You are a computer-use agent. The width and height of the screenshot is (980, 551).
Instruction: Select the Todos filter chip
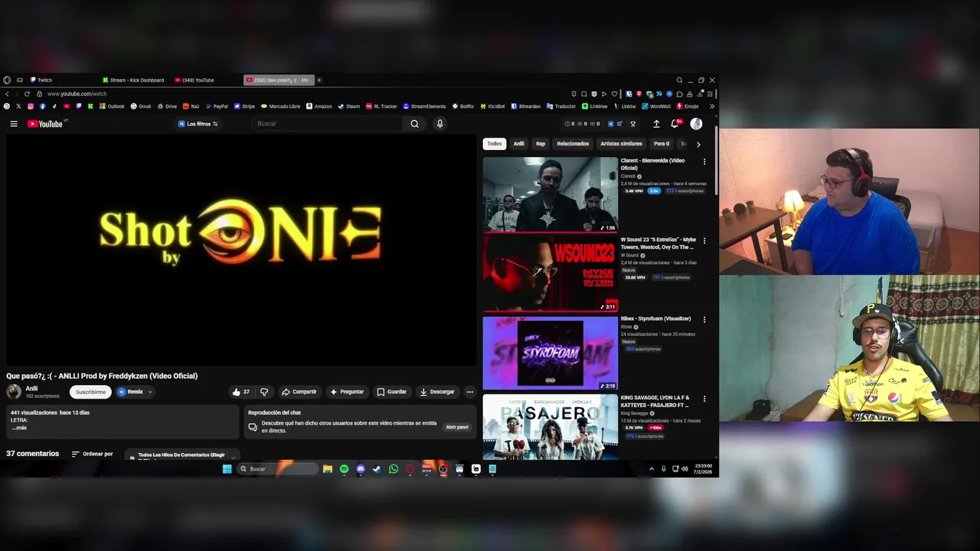click(x=495, y=144)
